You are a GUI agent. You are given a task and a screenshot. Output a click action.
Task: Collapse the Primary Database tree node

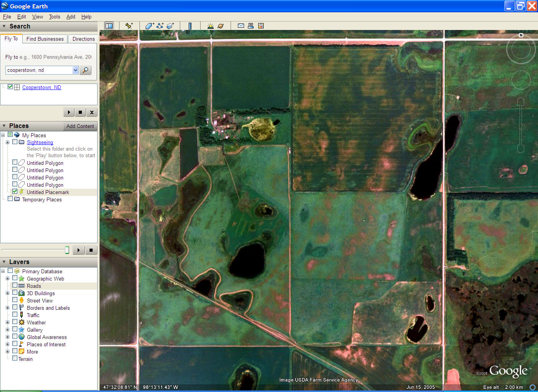3,271
